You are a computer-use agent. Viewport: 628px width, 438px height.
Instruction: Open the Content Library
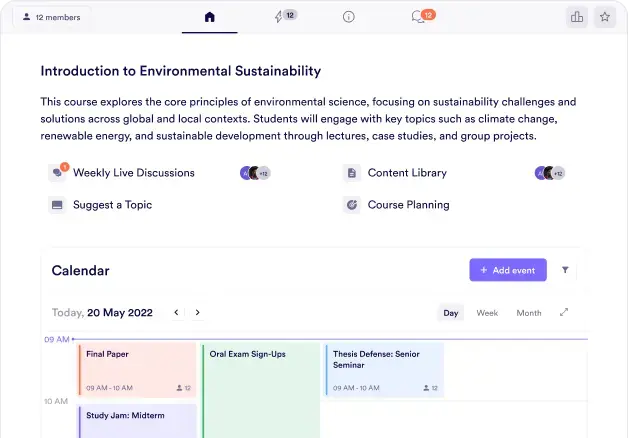406,173
